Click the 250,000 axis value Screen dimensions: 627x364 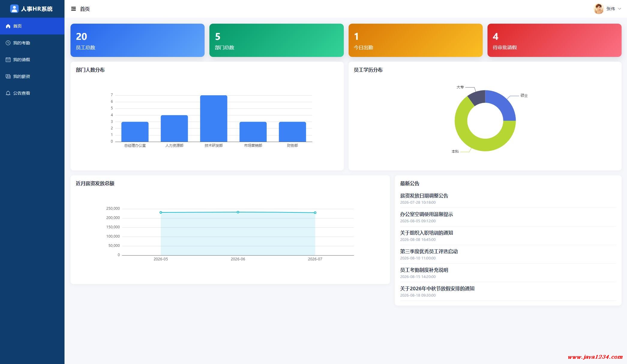coord(113,209)
